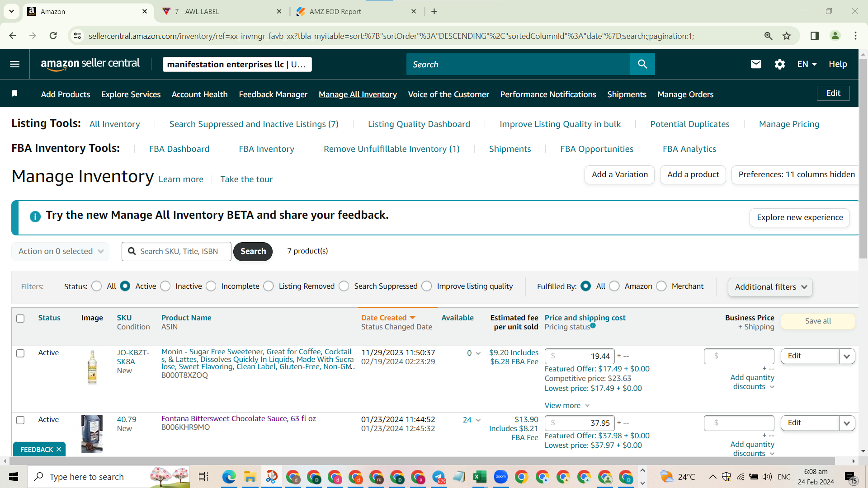
Task: Open Feedback Manager in navigation bar
Action: (273, 94)
